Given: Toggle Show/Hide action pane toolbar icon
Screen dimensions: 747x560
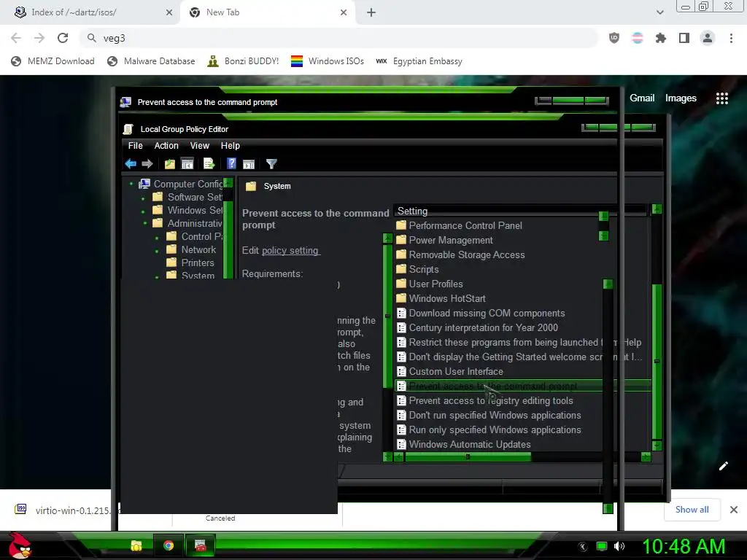Looking at the screenshot, I should 249,164.
